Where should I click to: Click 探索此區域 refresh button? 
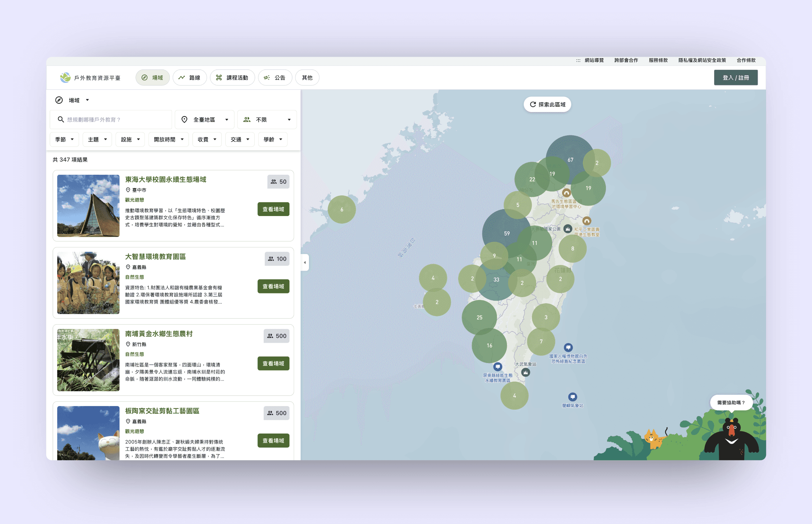[x=547, y=104]
